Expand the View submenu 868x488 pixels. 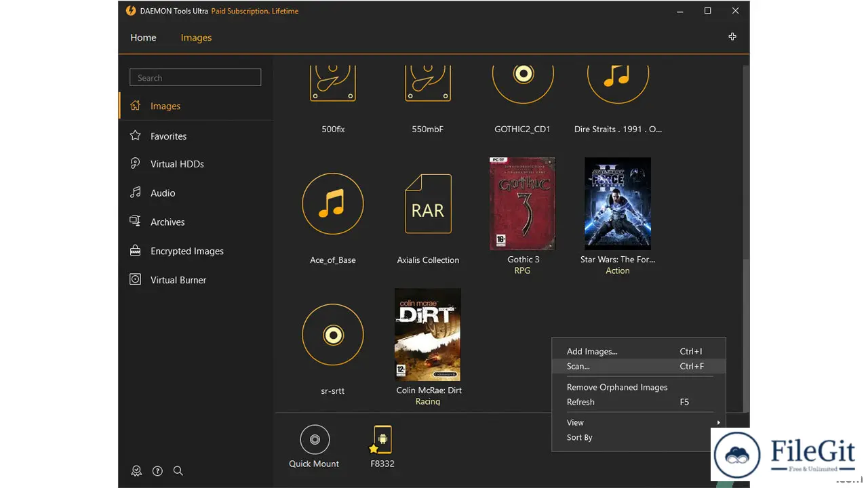pyautogui.click(x=639, y=422)
